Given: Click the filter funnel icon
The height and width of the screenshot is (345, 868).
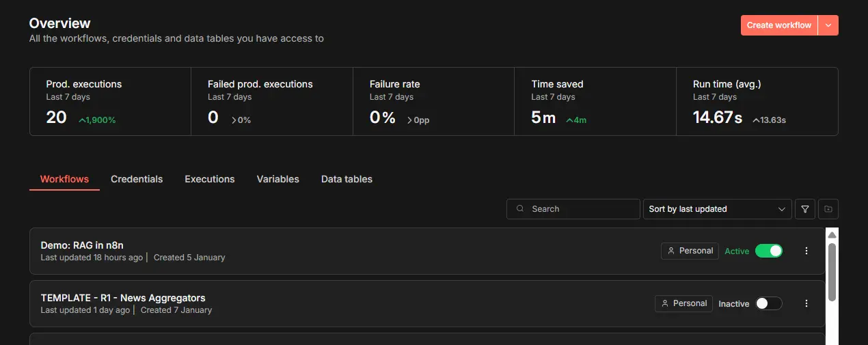Looking at the screenshot, I should click(805, 209).
